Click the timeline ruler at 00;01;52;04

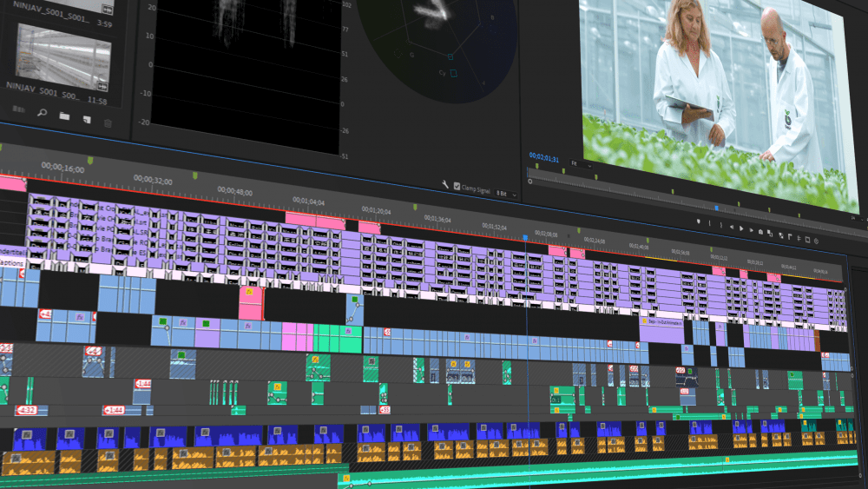point(494,227)
